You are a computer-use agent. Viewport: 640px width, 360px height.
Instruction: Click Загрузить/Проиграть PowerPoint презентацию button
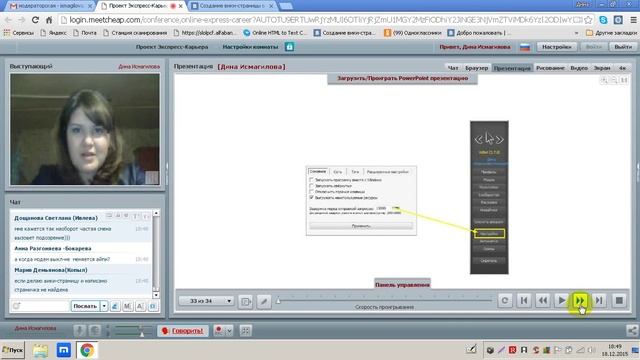(402, 78)
